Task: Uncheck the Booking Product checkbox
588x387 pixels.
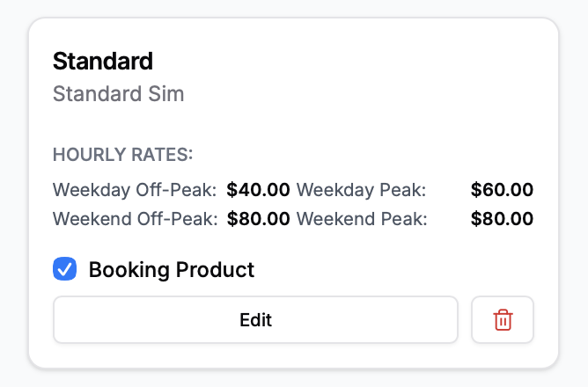Action: pyautogui.click(x=65, y=269)
